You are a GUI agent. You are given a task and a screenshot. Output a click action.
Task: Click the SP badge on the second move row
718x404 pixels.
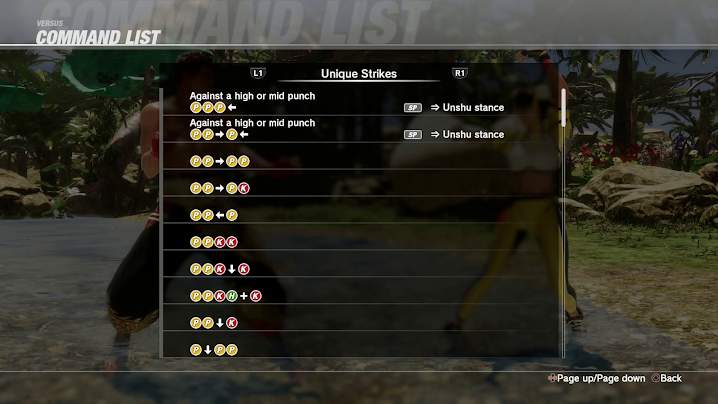tap(413, 135)
